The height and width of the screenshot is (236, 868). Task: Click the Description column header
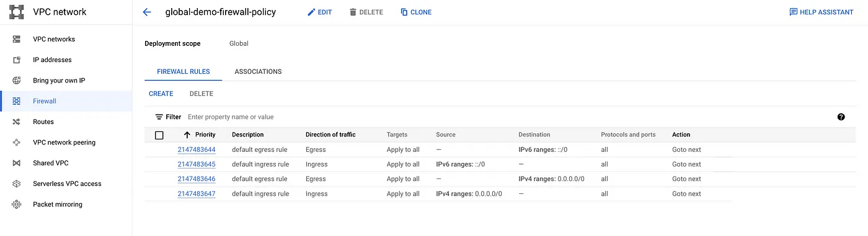[248, 135]
